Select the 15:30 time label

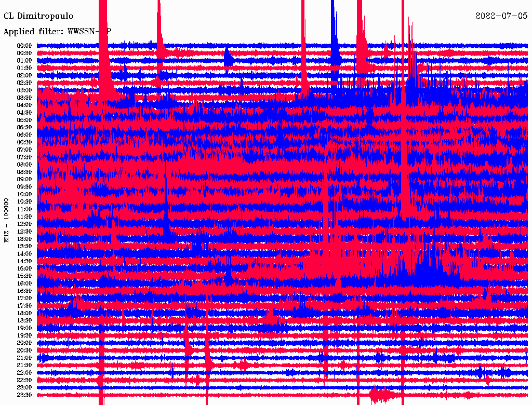tap(24, 276)
